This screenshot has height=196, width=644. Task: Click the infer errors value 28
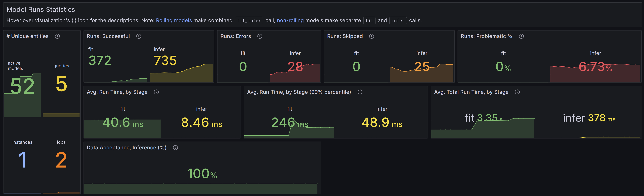tap(295, 67)
